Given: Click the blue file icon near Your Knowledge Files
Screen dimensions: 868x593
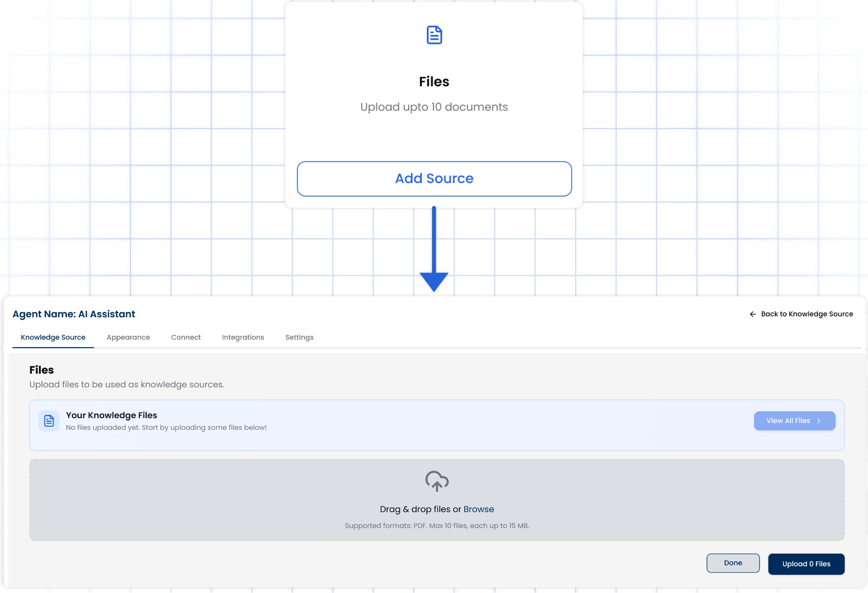Looking at the screenshot, I should [x=49, y=420].
